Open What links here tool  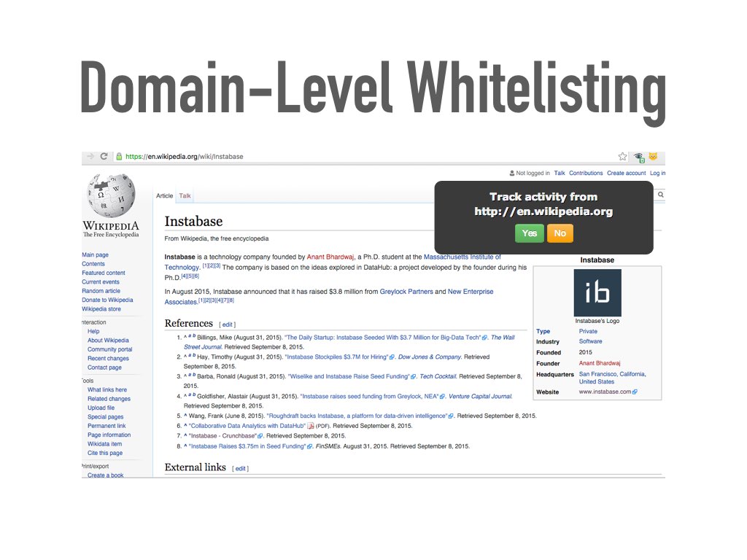pyautogui.click(x=107, y=390)
